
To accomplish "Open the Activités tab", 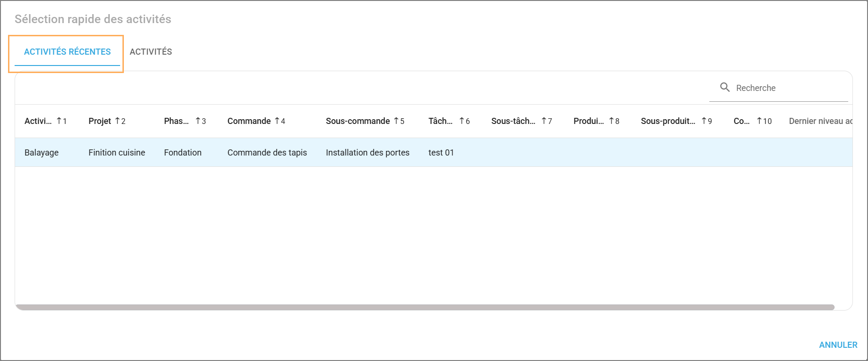I will (151, 52).
